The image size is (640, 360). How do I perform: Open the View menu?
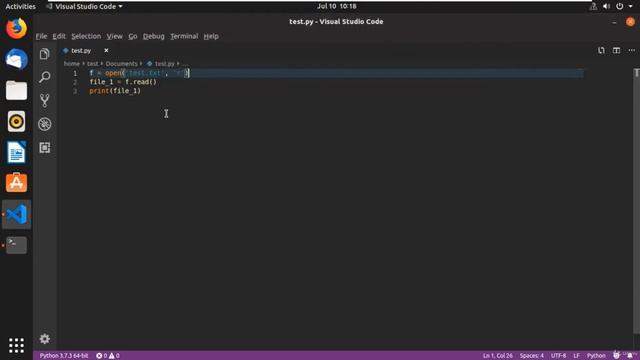coord(114,36)
